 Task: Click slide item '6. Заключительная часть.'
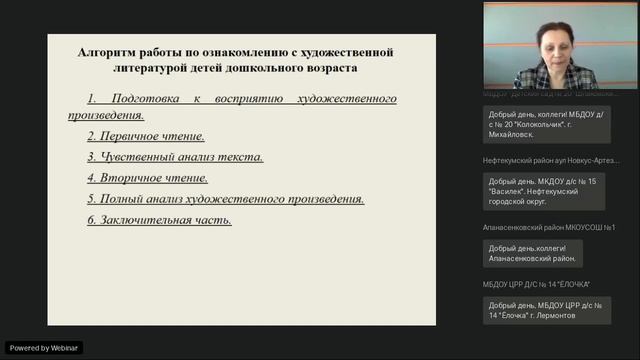[159, 220]
